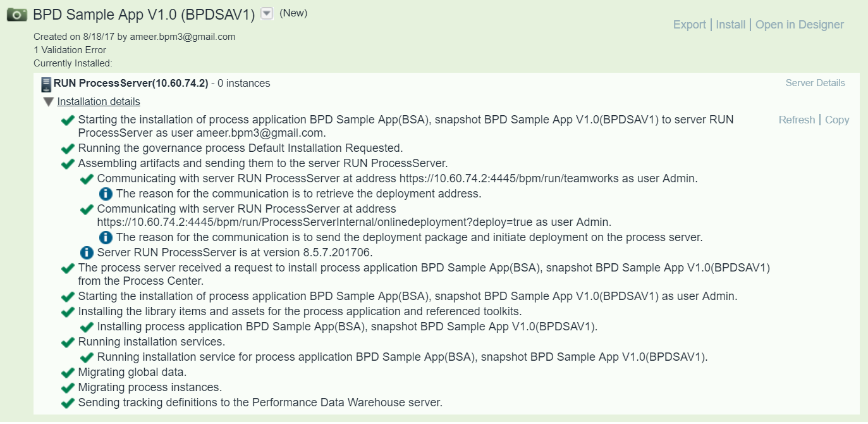Click the Export link
The image size is (868, 424).
point(690,24)
